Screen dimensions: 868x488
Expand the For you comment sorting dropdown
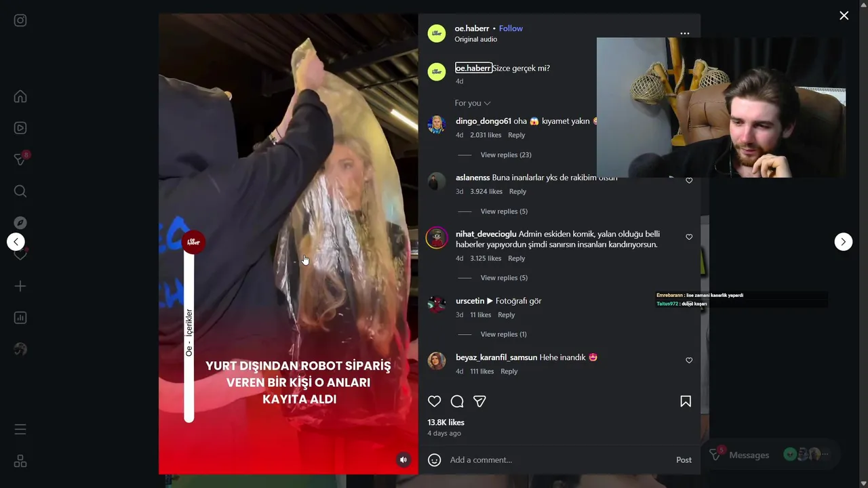[473, 103]
